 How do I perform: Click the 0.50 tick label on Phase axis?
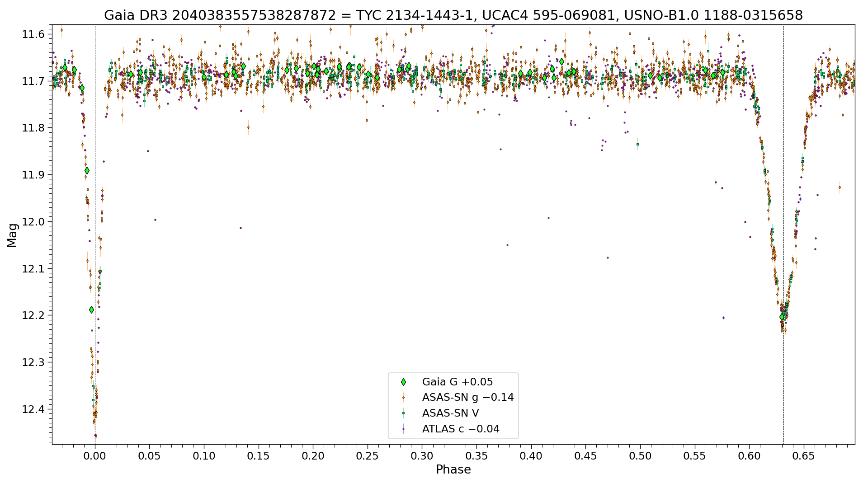(x=640, y=456)
